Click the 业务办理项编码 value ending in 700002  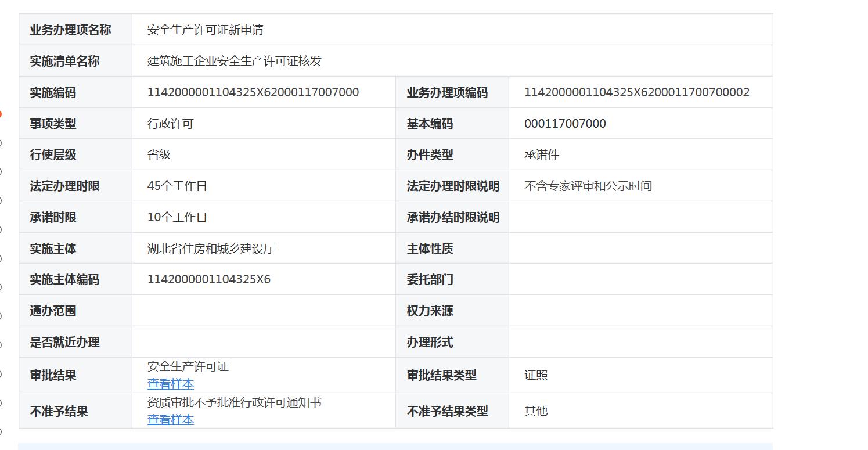[x=637, y=92]
